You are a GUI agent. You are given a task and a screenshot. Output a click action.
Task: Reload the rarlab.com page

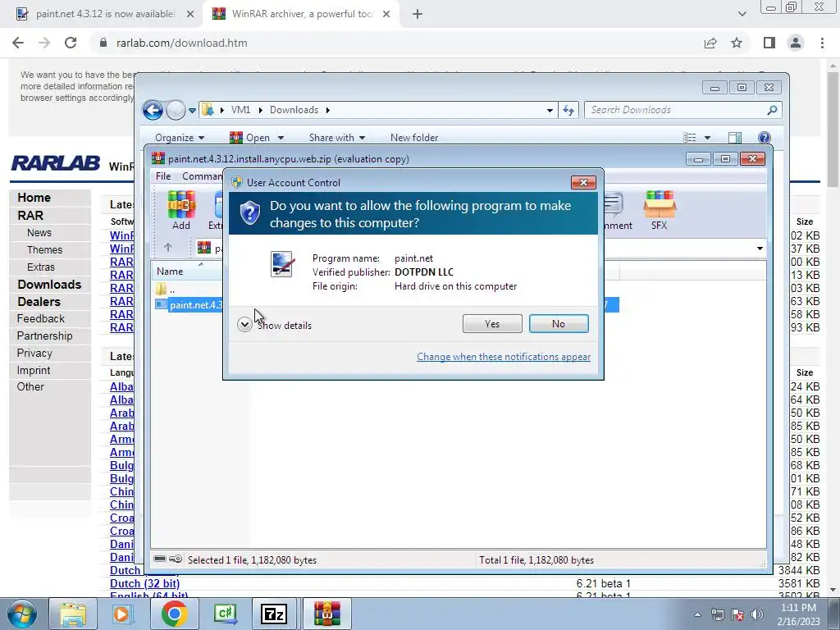coord(71,43)
